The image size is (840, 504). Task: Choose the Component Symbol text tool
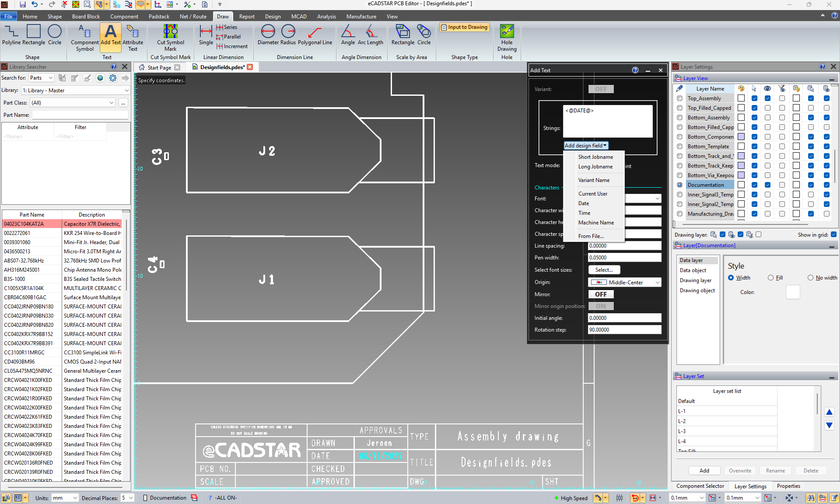[84, 38]
